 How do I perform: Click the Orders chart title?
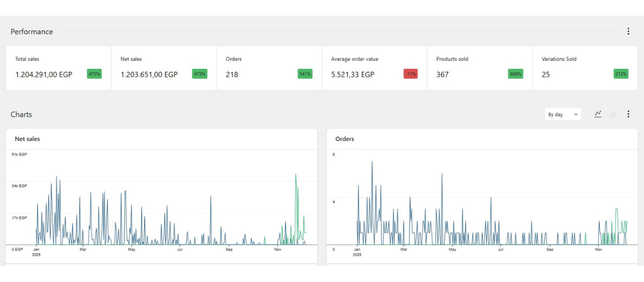(x=345, y=139)
